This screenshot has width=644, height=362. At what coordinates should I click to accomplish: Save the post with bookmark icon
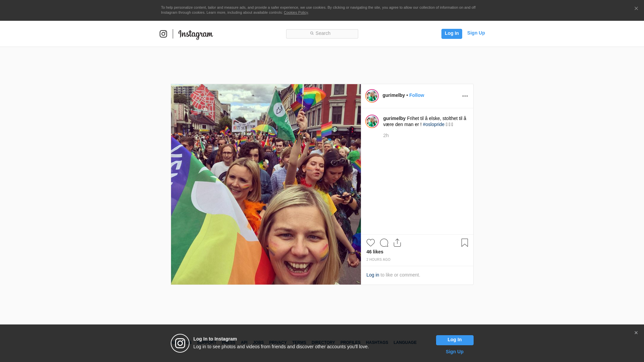(x=465, y=243)
